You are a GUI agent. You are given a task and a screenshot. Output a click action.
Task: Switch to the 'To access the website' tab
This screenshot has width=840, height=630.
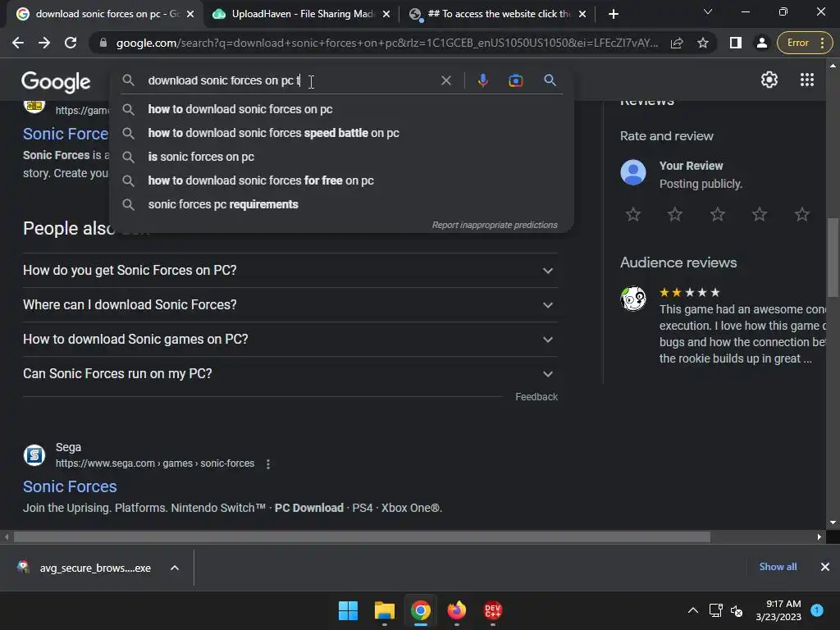498,14
